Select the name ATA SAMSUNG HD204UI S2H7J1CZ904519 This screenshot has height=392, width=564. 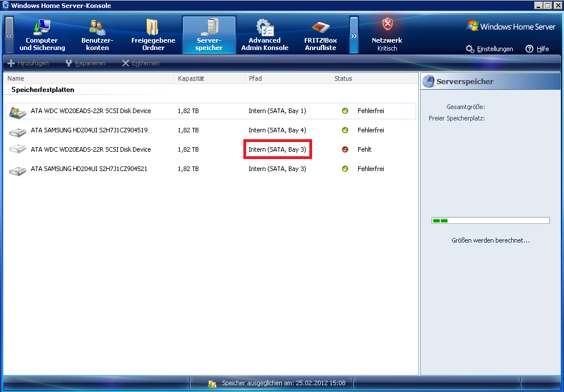[x=89, y=130]
